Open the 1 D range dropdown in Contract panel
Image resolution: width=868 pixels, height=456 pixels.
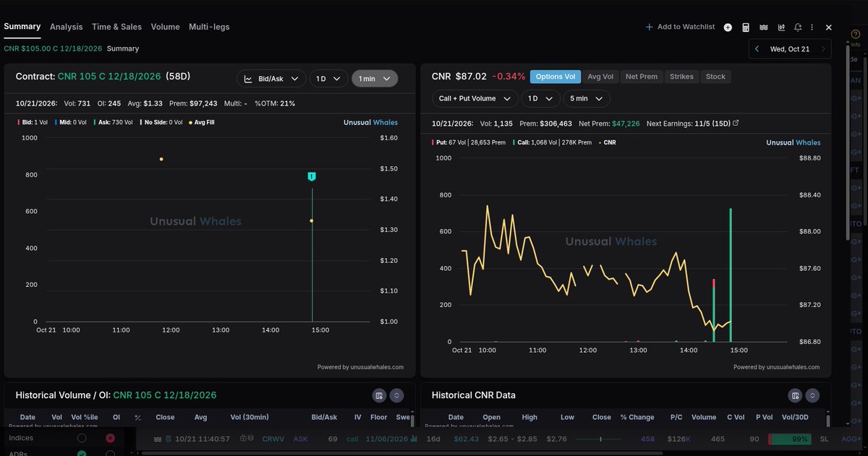pos(328,79)
